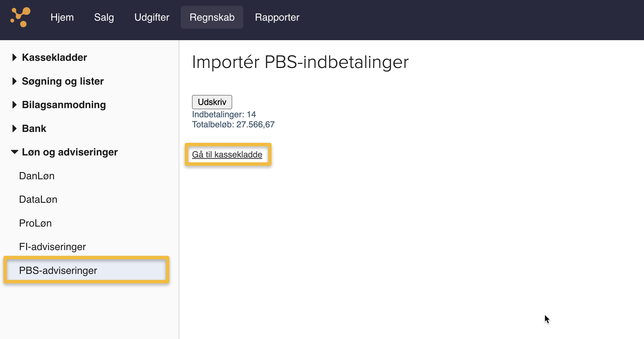Open the Rapporter section

pyautogui.click(x=277, y=17)
